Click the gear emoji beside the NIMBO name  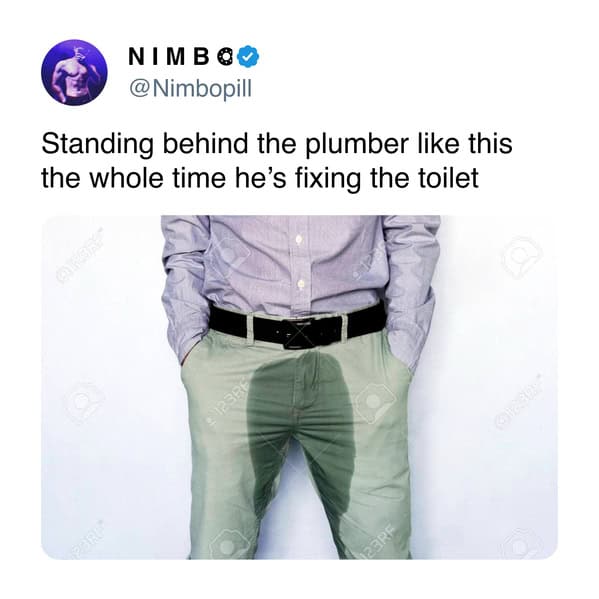coord(225,58)
